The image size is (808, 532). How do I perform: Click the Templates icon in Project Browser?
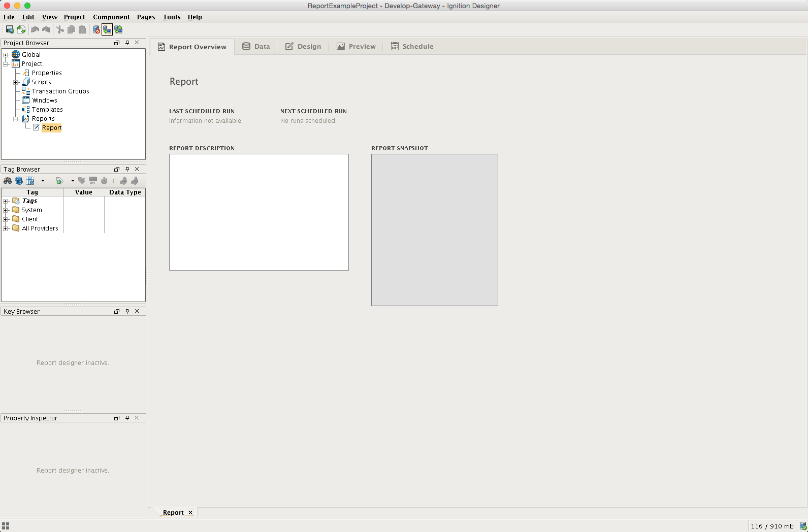click(x=25, y=109)
